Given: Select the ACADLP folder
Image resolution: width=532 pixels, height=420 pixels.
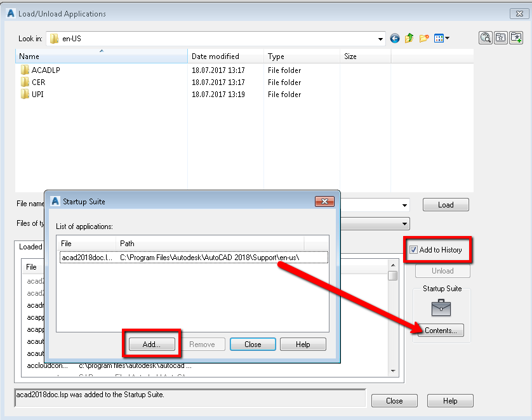Looking at the screenshot, I should tap(41, 70).
